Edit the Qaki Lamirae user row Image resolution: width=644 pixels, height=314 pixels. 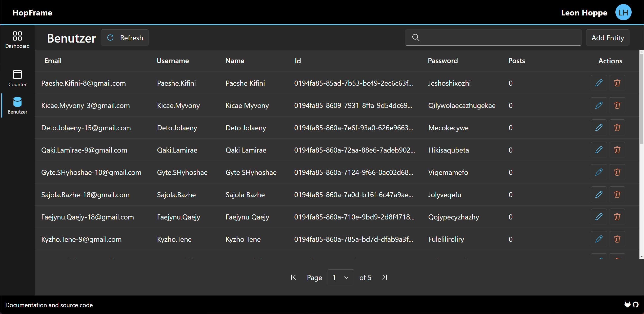pos(599,150)
